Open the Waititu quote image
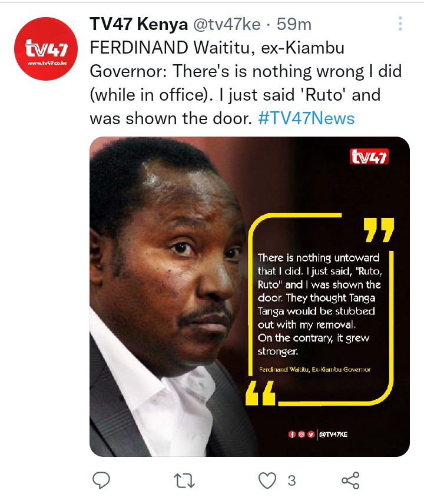The image size is (424, 504). 250,296
